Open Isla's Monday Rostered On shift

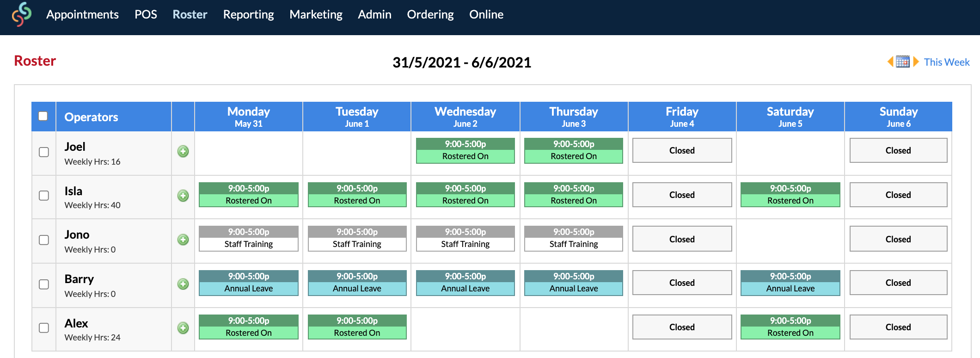pos(249,195)
